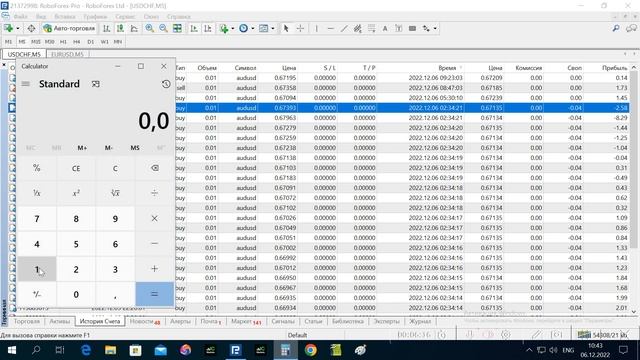Switch to M1 timeframe

pos(8,42)
